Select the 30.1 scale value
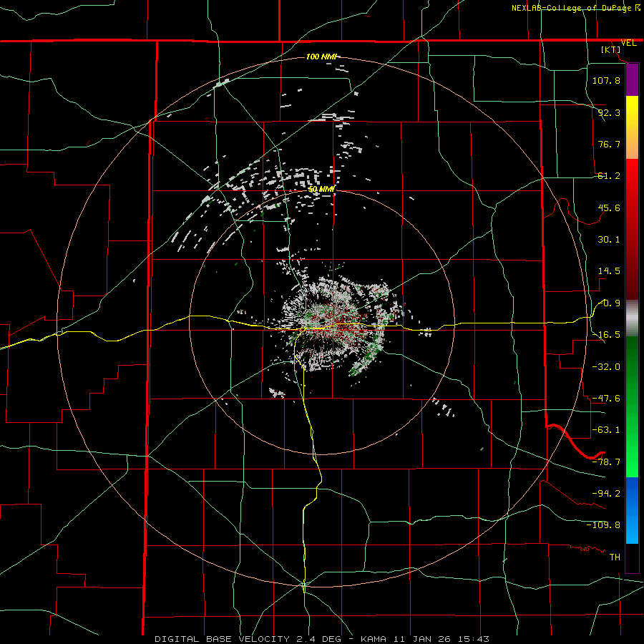 click(609, 240)
